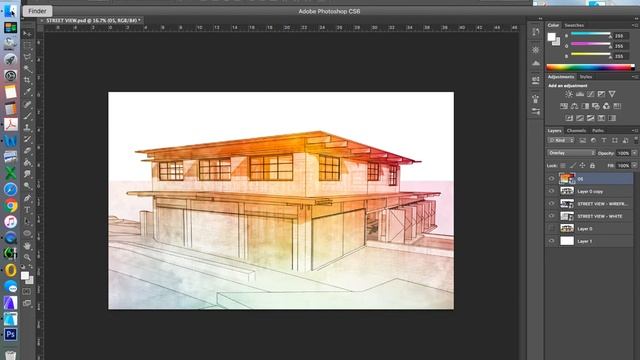Select the Paint Bucket tool
The height and width of the screenshot is (360, 640).
27,162
